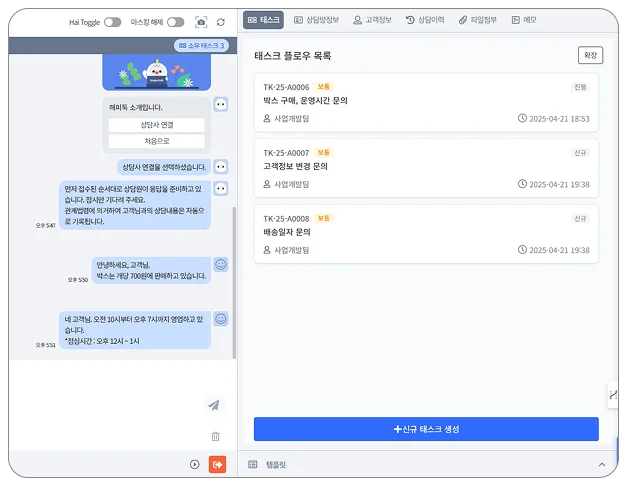Click the chat scrollbar

pyautogui.click(x=234, y=282)
